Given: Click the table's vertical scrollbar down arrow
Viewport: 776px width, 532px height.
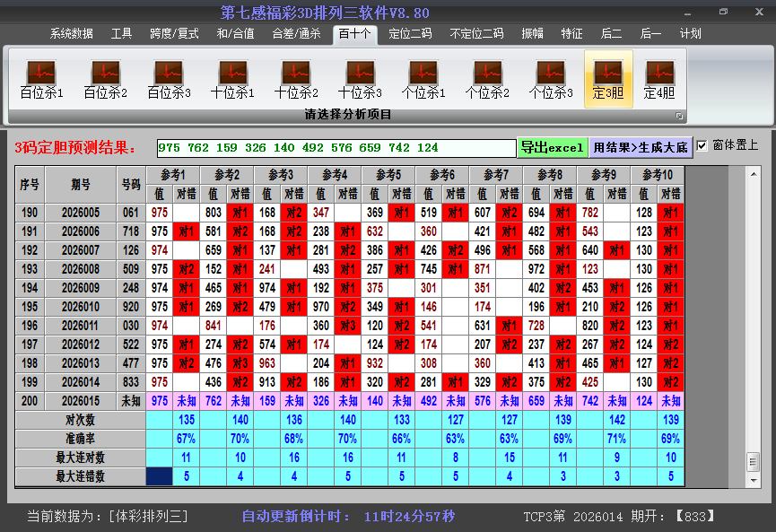Looking at the screenshot, I should pyautogui.click(x=753, y=480).
